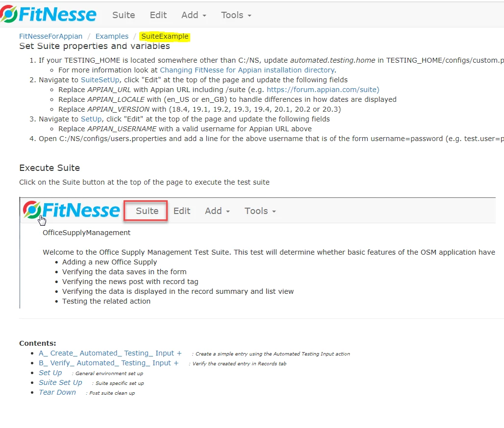The image size is (504, 428).
Task: Go to Examples breadcrumb link
Action: coord(112,36)
